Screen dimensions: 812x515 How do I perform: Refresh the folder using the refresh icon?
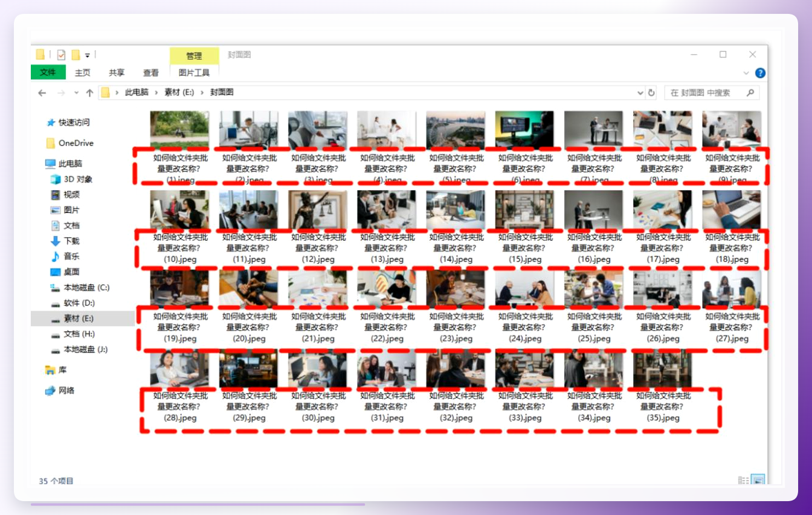(651, 93)
